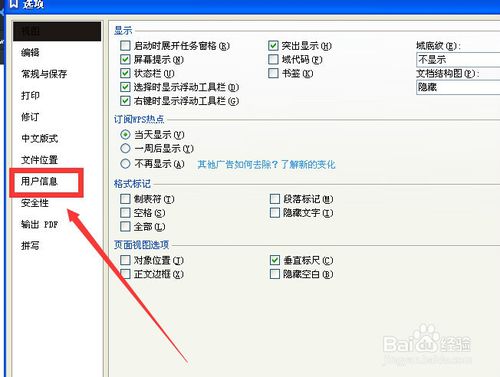
Task: Enable the 正文边框 checkbox
Action: [x=125, y=274]
